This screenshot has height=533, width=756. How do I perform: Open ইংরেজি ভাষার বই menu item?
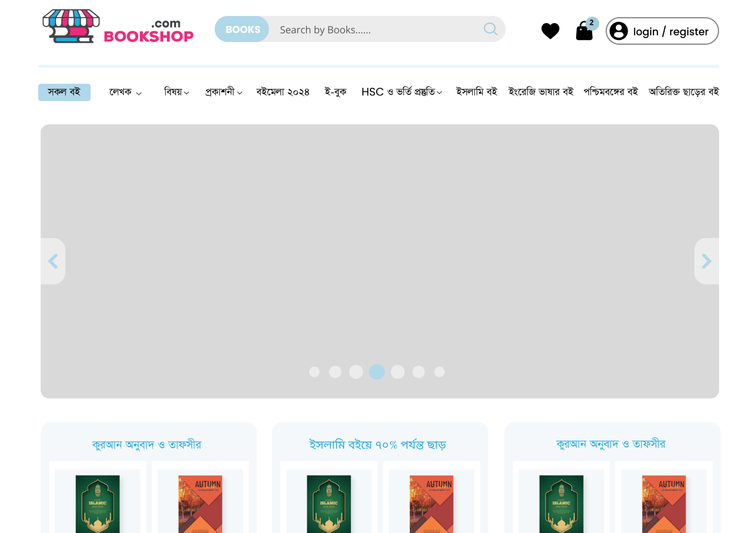(541, 92)
